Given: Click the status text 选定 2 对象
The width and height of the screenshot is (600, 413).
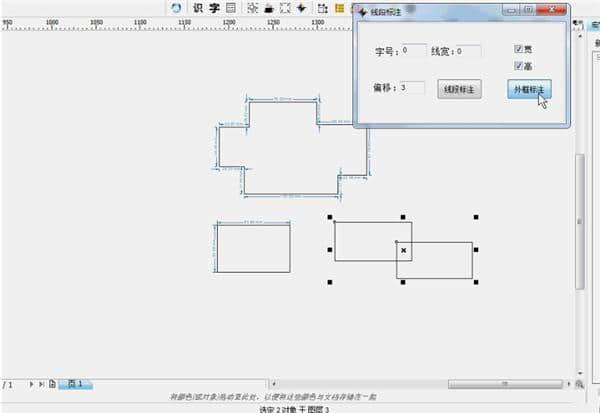Looking at the screenshot, I should pyautogui.click(x=280, y=410).
